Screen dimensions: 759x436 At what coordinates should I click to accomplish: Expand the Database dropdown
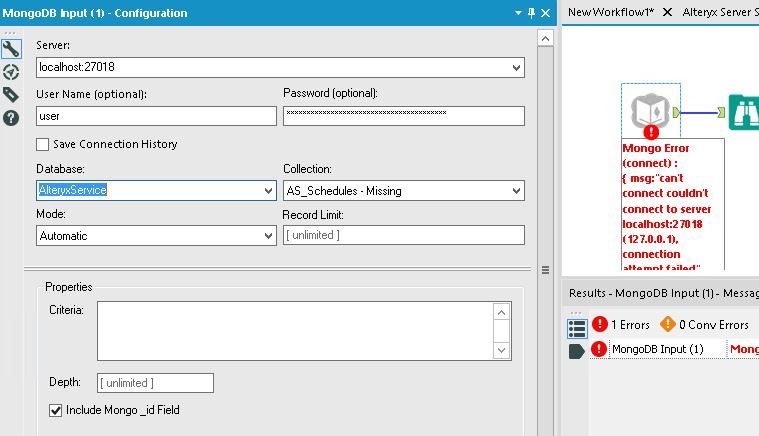click(268, 191)
